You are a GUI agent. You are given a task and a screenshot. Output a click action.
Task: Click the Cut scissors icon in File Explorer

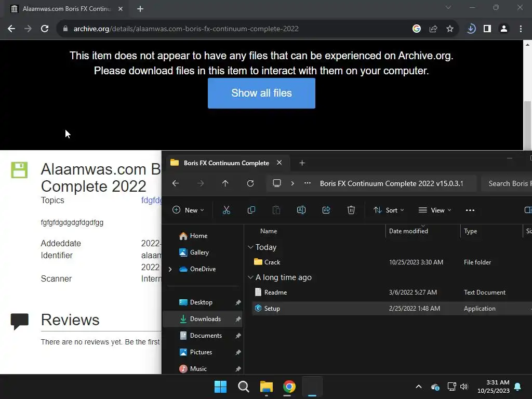[227, 210]
